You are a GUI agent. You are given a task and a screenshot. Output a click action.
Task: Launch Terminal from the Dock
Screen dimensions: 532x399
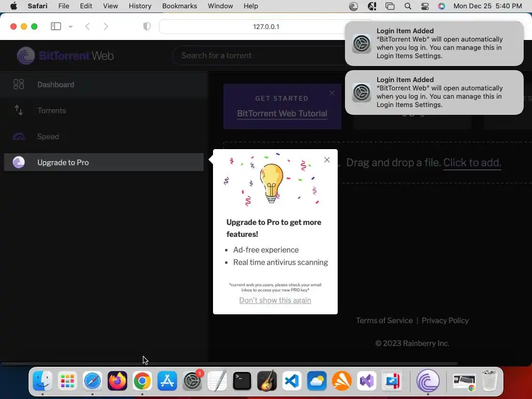[242, 381]
